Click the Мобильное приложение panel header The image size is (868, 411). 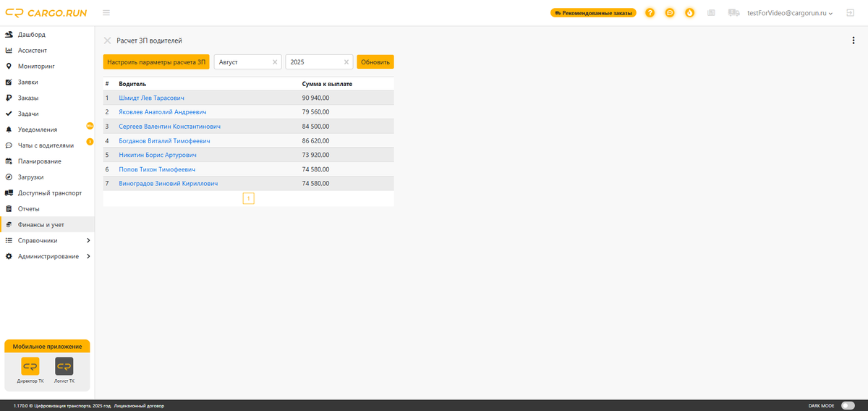pyautogui.click(x=47, y=346)
